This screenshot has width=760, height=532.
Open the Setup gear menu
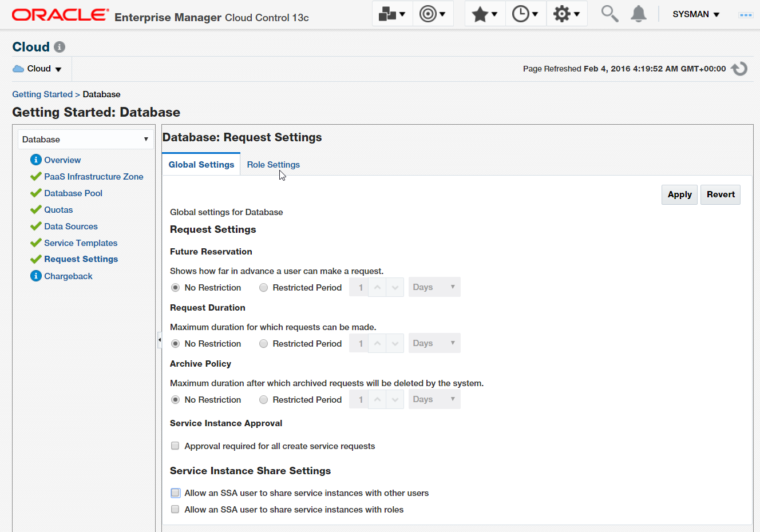pos(567,14)
